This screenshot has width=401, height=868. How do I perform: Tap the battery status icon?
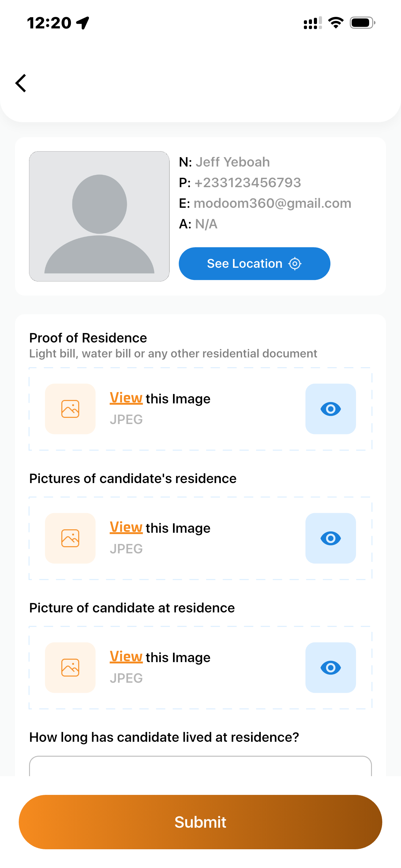[362, 23]
